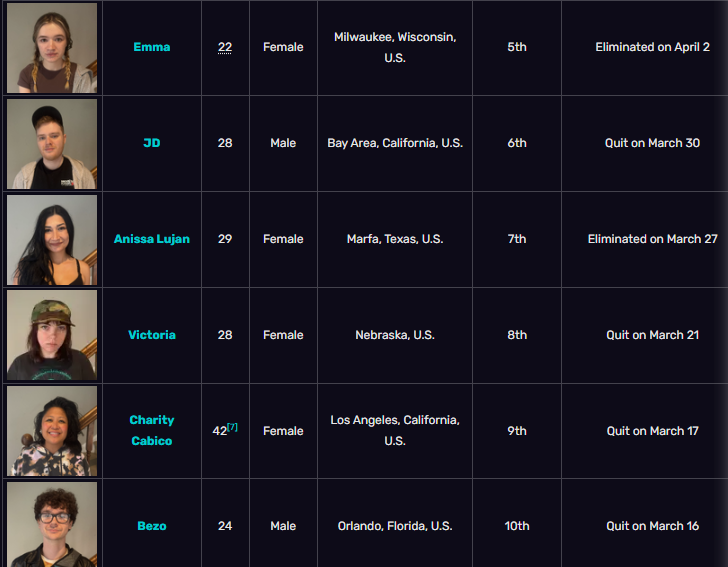
Task: Follow citation [7] beside age 42
Action: [x=233, y=427]
